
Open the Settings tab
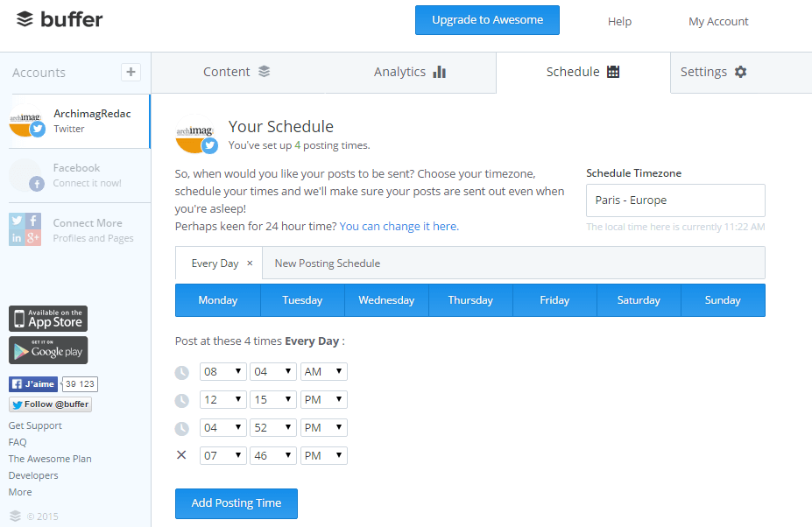pos(713,72)
